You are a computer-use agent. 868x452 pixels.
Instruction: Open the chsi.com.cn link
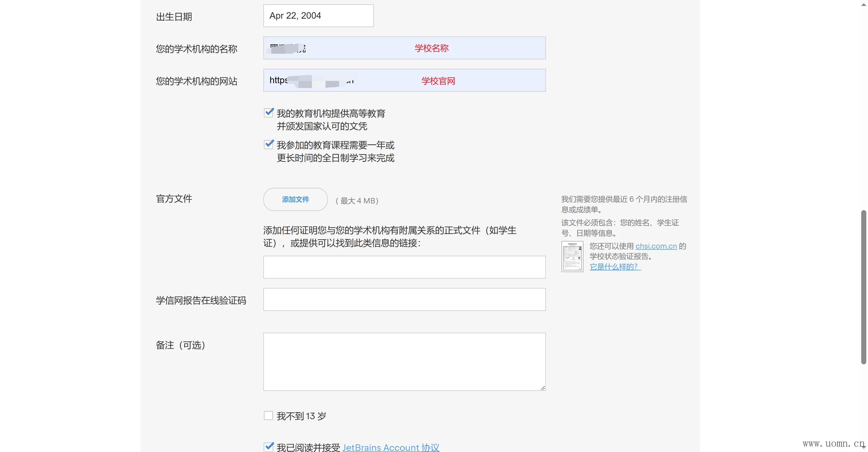(x=656, y=246)
